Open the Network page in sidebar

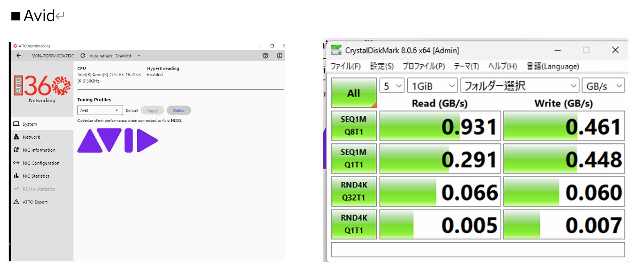coord(42,137)
